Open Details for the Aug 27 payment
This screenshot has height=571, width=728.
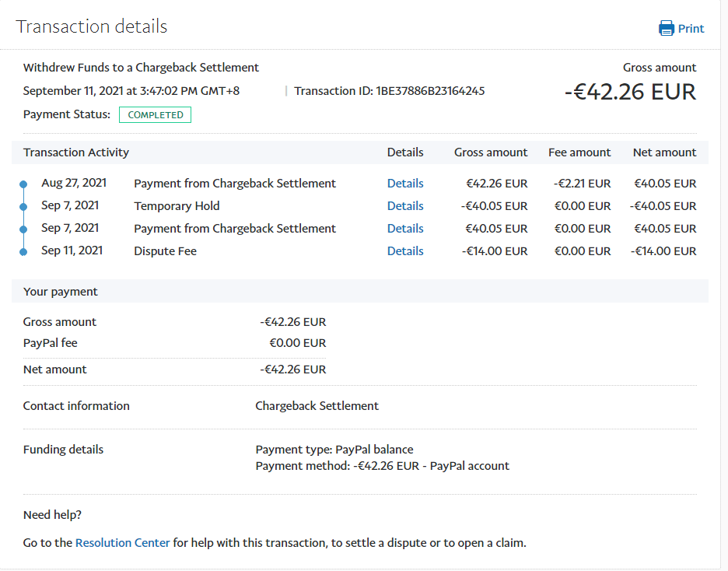point(405,184)
